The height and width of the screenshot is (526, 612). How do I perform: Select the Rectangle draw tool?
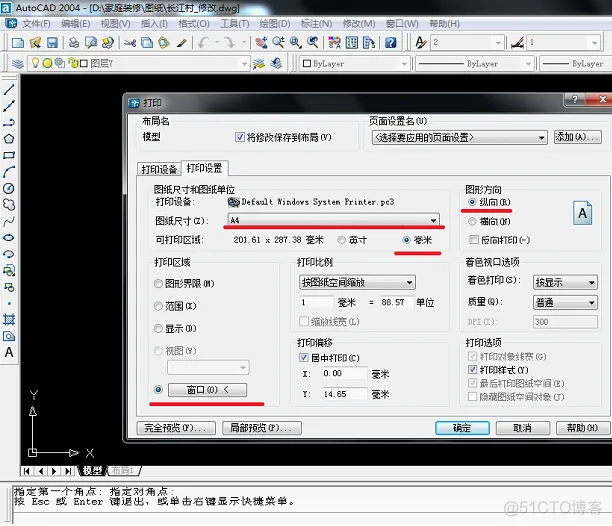coord(9,155)
